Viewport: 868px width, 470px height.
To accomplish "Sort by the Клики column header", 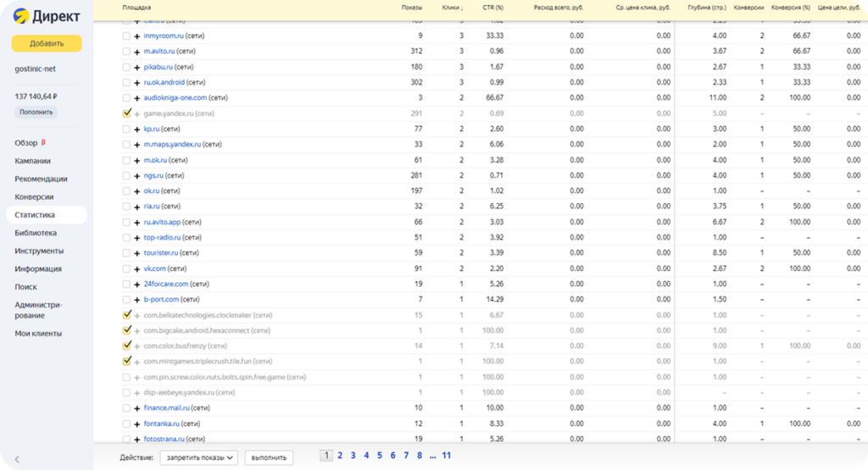I will (x=453, y=8).
